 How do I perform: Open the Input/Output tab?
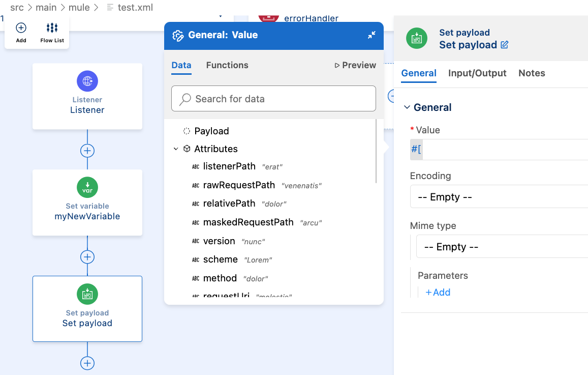pyautogui.click(x=477, y=73)
